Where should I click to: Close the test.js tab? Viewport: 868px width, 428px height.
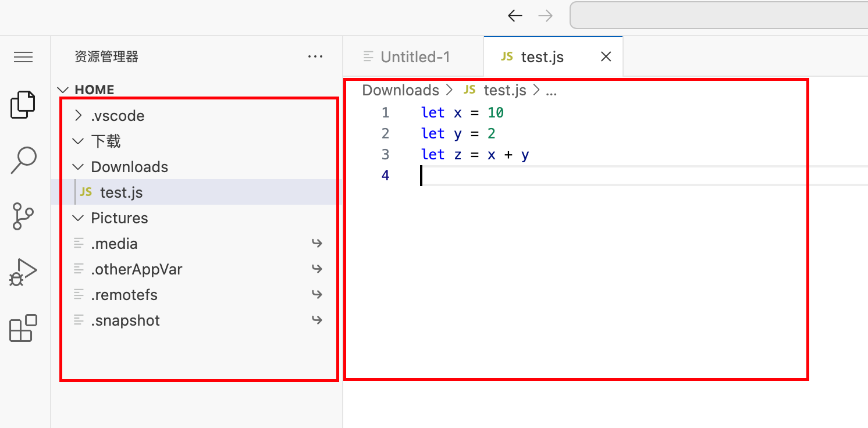[606, 56]
